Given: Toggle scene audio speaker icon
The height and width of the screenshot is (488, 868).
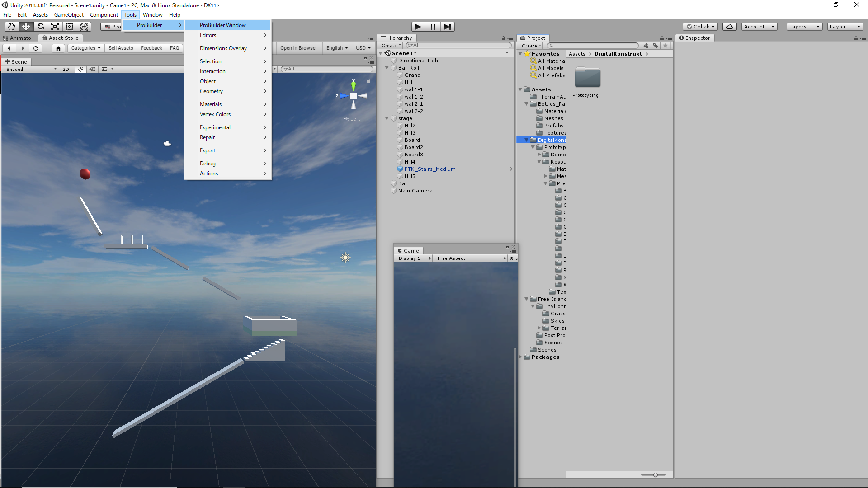Looking at the screenshot, I should point(92,69).
